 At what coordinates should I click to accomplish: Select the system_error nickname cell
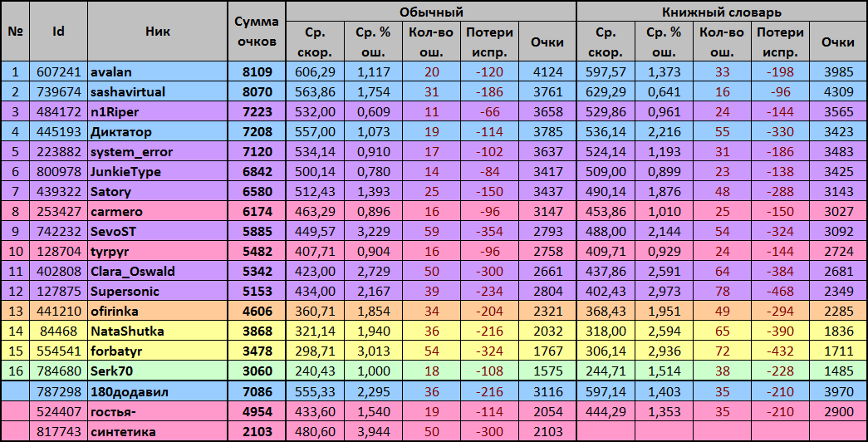click(157, 151)
